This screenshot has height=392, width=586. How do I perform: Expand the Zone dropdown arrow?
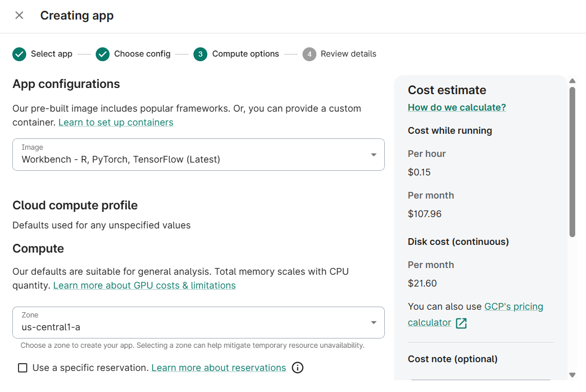click(374, 323)
